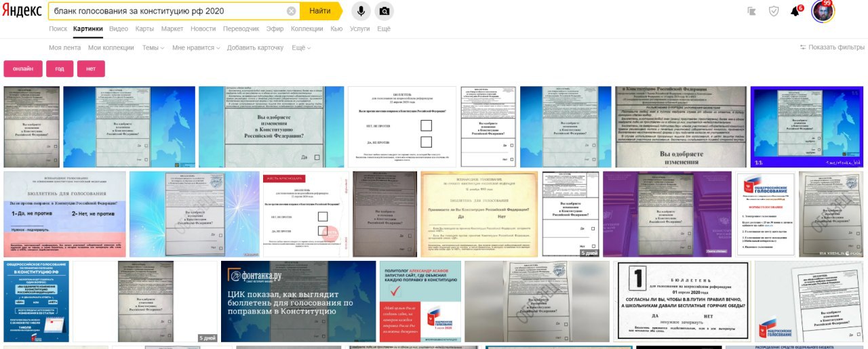
Task: Open the parody ballot about Путин правил вечно
Action: [x=683, y=302]
